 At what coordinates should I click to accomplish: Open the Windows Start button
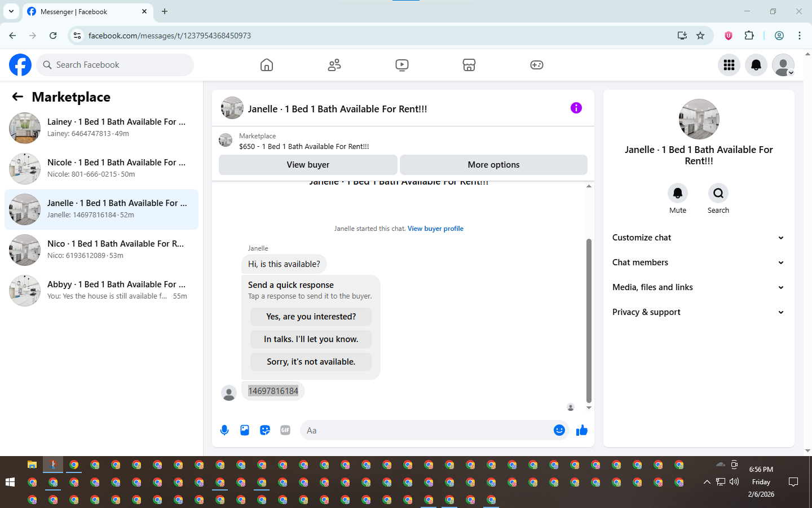10,482
